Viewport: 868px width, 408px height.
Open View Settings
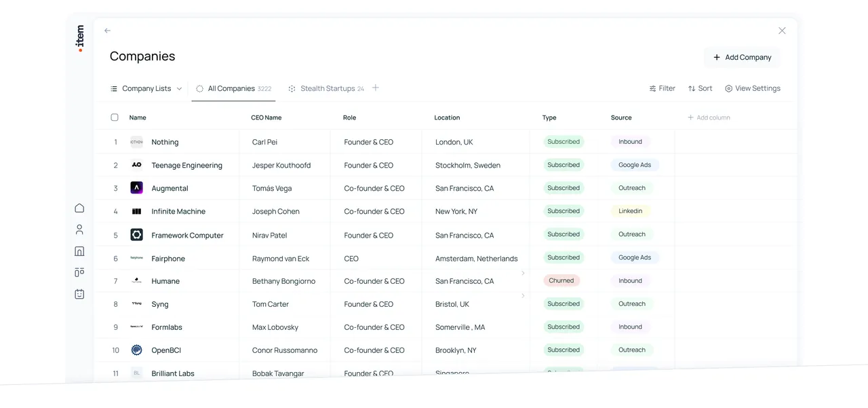752,88
